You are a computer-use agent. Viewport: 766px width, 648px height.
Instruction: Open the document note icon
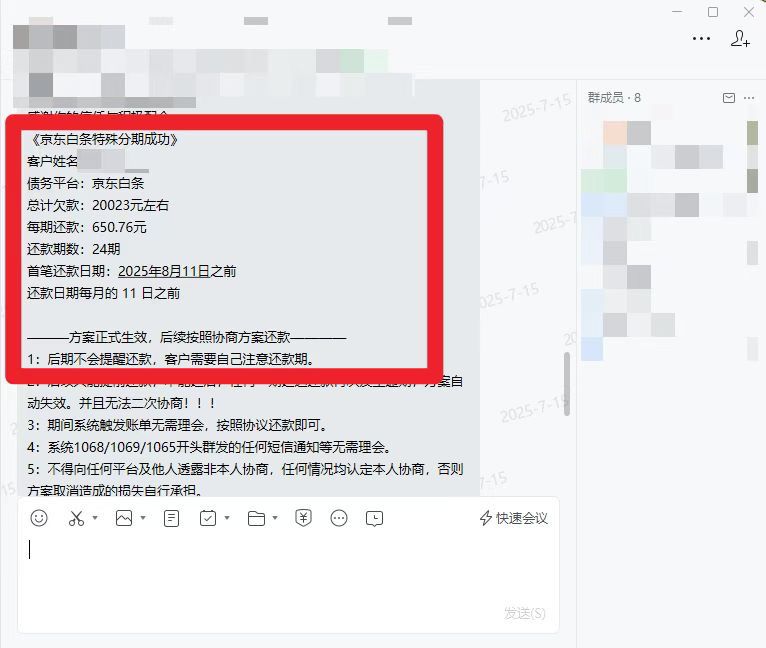point(171,518)
